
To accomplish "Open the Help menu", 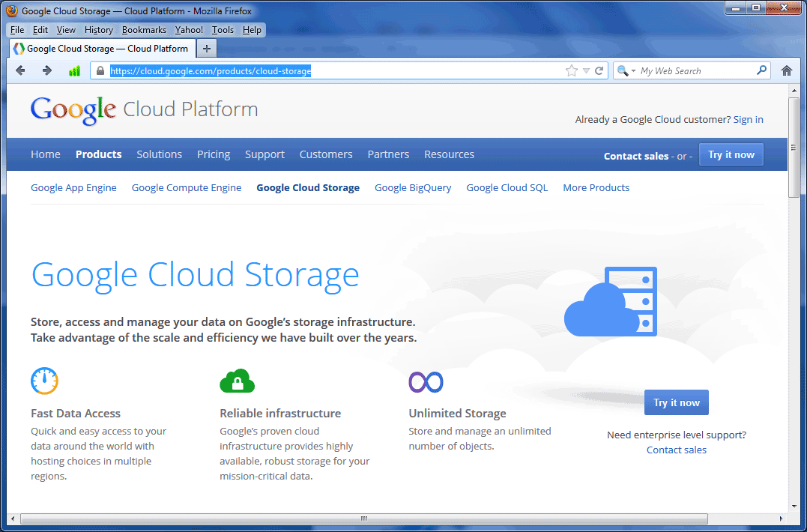I will (x=252, y=30).
